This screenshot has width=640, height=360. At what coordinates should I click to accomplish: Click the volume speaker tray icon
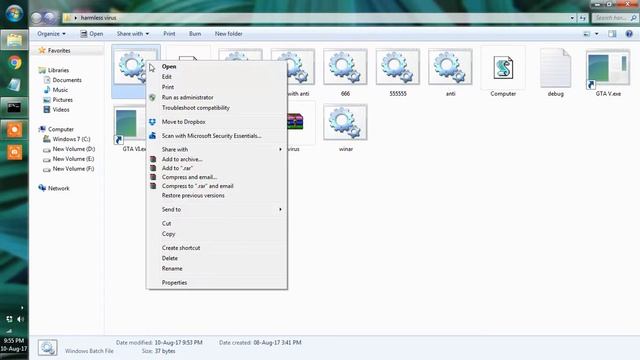pos(20,319)
